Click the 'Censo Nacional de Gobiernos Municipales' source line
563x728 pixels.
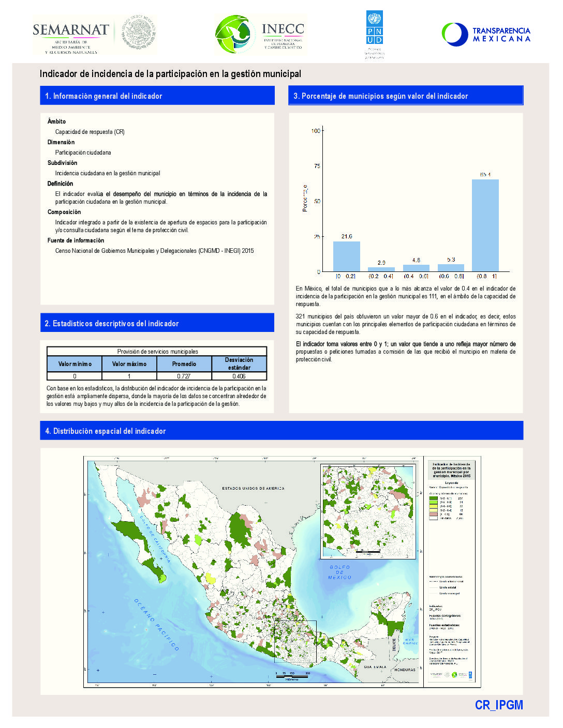tap(155, 251)
